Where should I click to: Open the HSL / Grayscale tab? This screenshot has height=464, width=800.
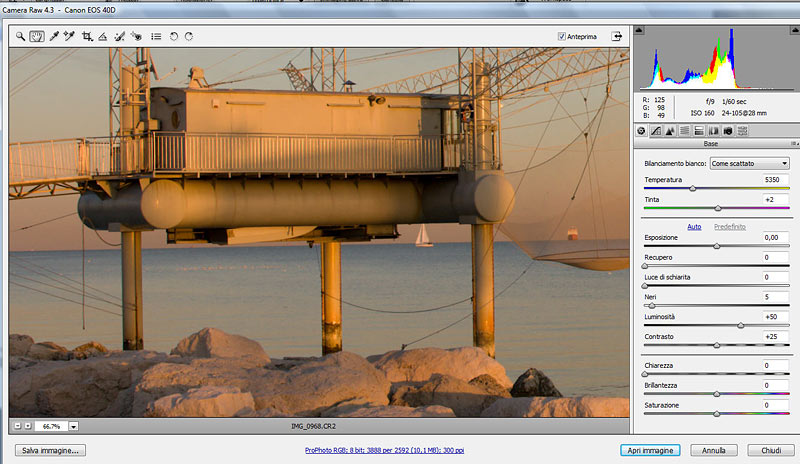click(685, 131)
